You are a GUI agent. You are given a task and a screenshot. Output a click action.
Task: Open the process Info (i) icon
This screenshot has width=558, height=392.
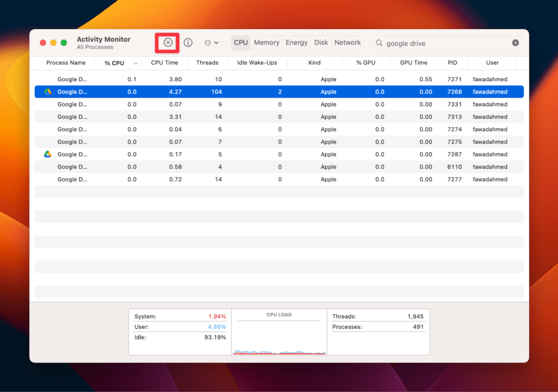coord(188,43)
